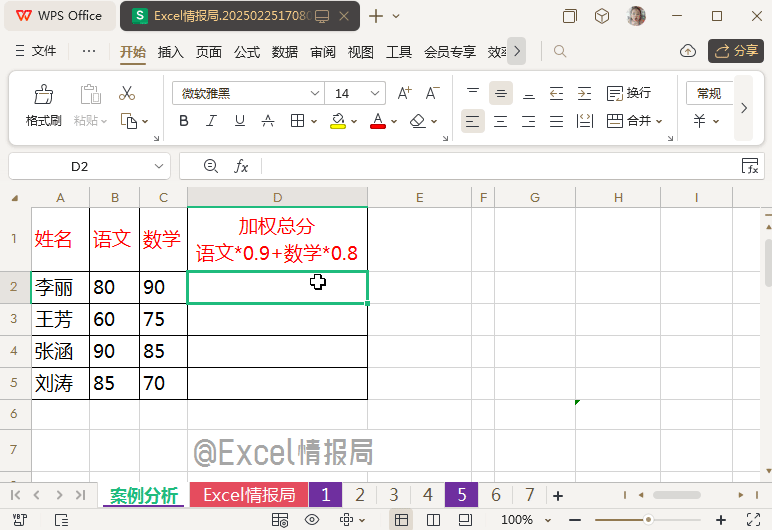Open the eye protection mode icon in status bar
Screen dimensions: 772x530
pos(312,520)
